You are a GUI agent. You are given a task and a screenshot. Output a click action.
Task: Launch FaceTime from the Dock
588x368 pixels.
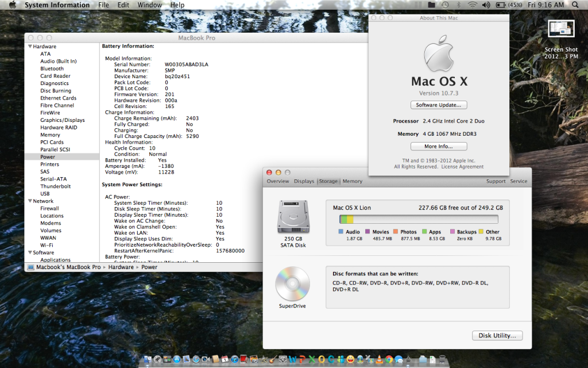[x=206, y=359]
